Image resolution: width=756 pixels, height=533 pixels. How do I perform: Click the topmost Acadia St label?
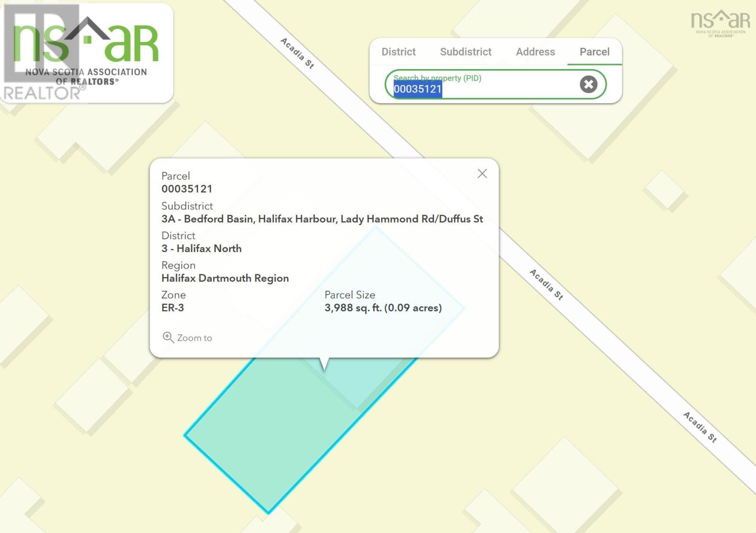[297, 53]
